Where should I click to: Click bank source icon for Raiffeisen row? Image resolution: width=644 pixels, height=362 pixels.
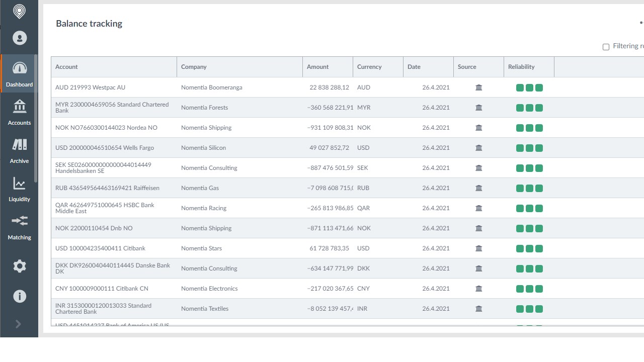tap(479, 188)
